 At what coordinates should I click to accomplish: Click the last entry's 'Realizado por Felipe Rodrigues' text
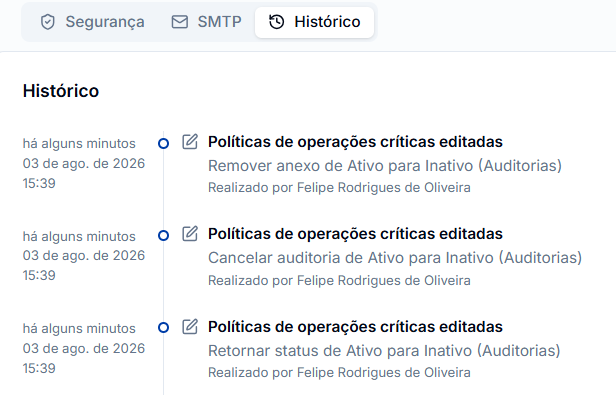(x=339, y=372)
